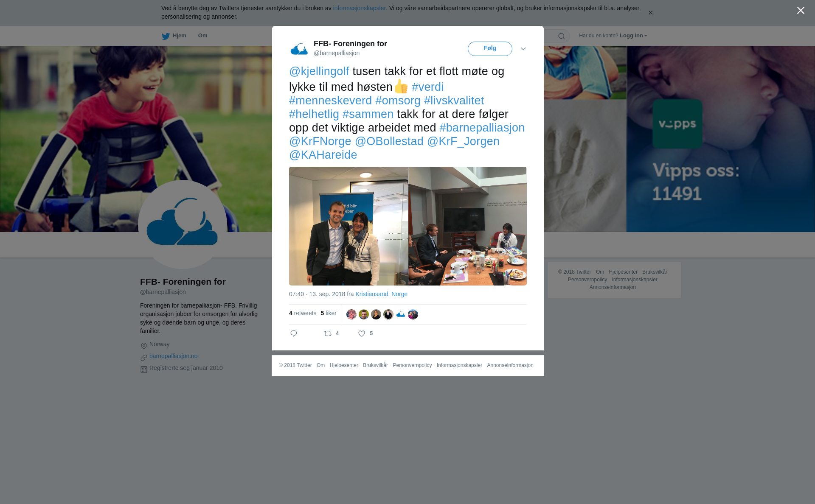Open the Logg inn dropdown
815x504 pixels.
(633, 36)
